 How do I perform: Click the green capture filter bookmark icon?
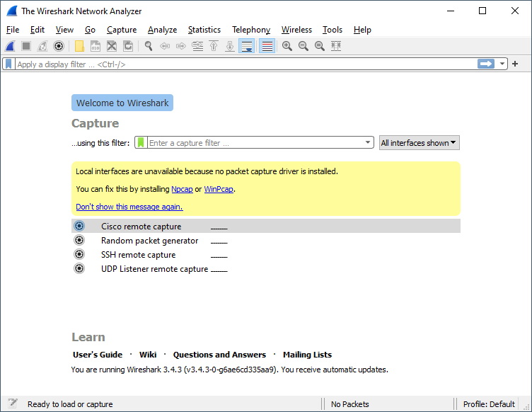click(141, 142)
